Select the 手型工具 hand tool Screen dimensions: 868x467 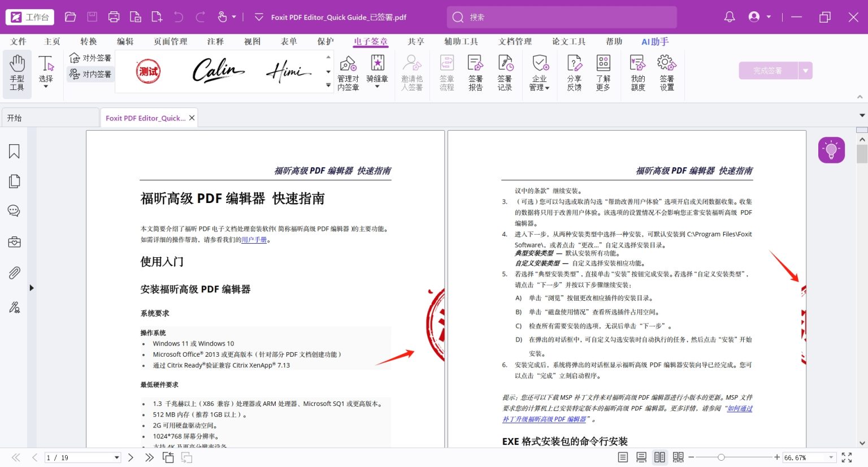(x=17, y=73)
